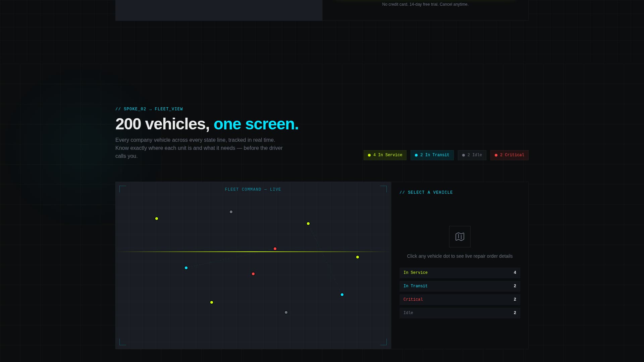This screenshot has width=644, height=362.
Task: Click the Idle row showing 2
Action: [460, 313]
